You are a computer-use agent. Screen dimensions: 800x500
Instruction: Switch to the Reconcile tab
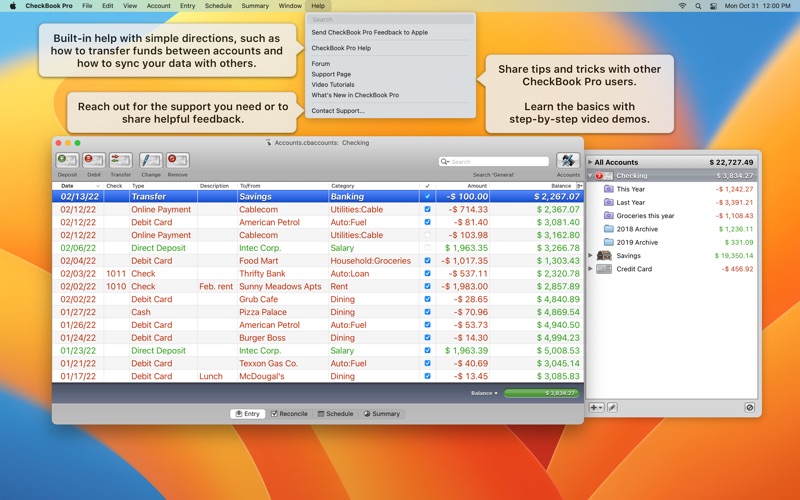point(289,414)
